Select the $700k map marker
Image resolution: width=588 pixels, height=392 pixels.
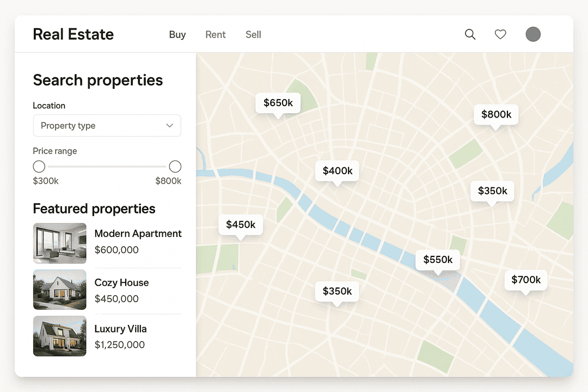tap(525, 280)
